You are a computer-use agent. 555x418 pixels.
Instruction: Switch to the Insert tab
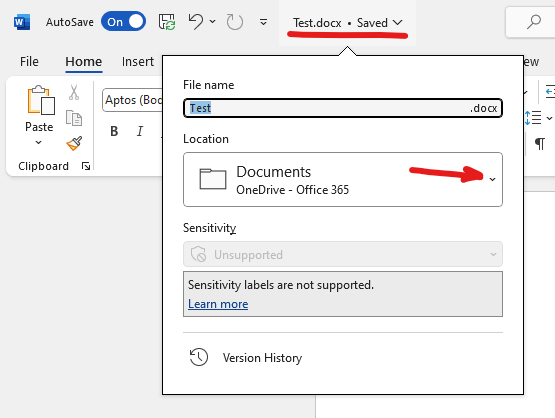point(138,62)
